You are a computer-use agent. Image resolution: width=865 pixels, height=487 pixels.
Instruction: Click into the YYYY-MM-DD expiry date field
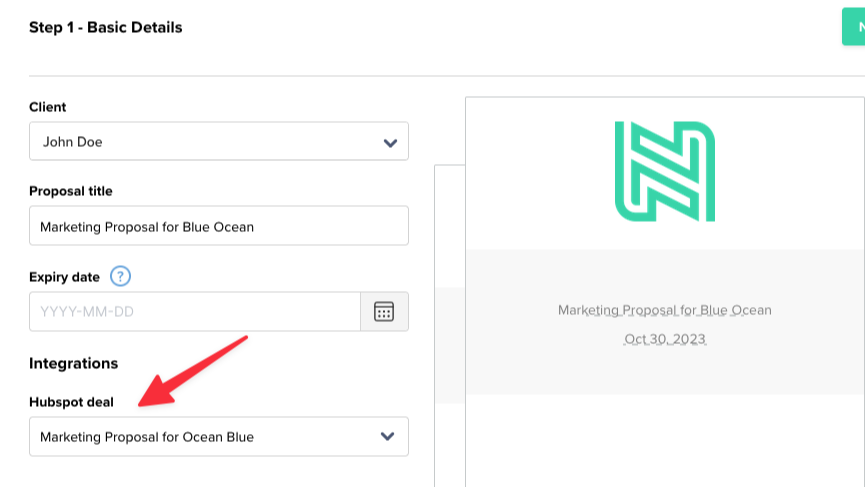point(194,312)
